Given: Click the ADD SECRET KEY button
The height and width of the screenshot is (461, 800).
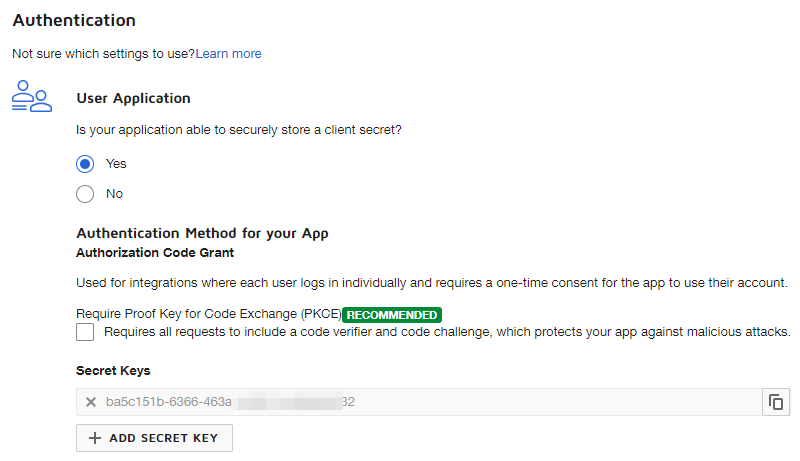Looking at the screenshot, I should [x=154, y=438].
